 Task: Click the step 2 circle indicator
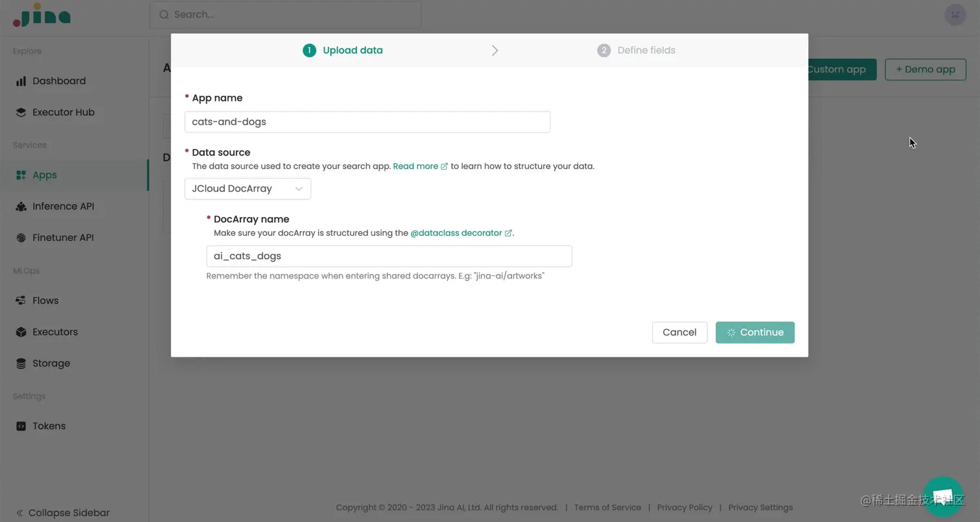point(603,51)
